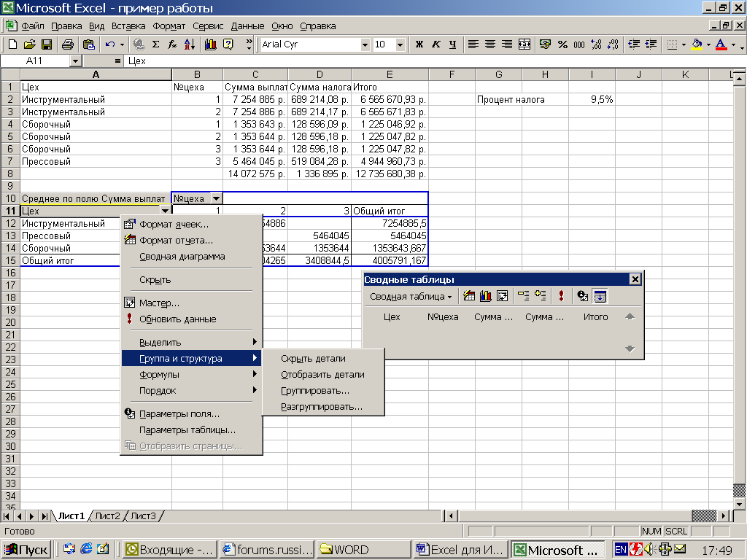Open the font size dropdown showing 10
The height and width of the screenshot is (560, 747).
point(400,44)
